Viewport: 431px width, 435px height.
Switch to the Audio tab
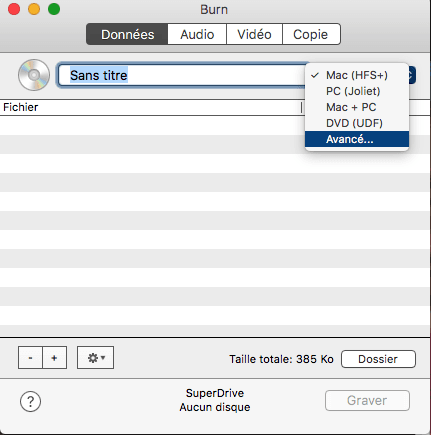(197, 34)
